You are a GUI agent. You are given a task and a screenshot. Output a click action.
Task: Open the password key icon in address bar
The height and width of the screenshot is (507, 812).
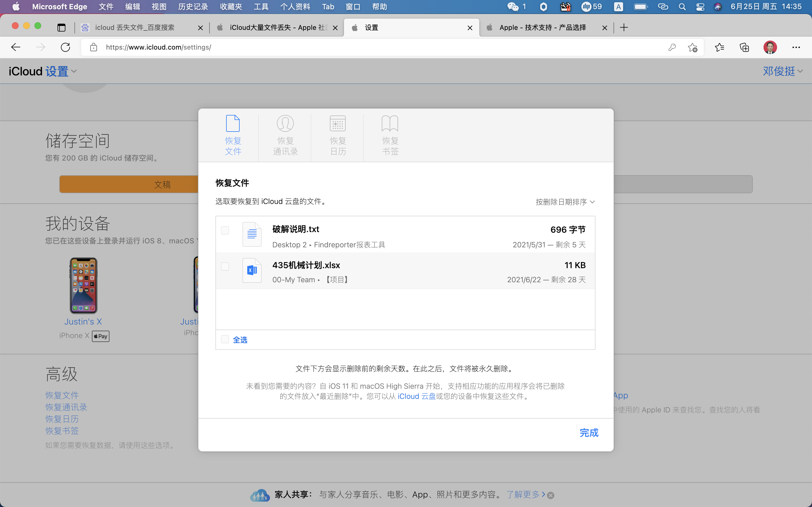[672, 47]
